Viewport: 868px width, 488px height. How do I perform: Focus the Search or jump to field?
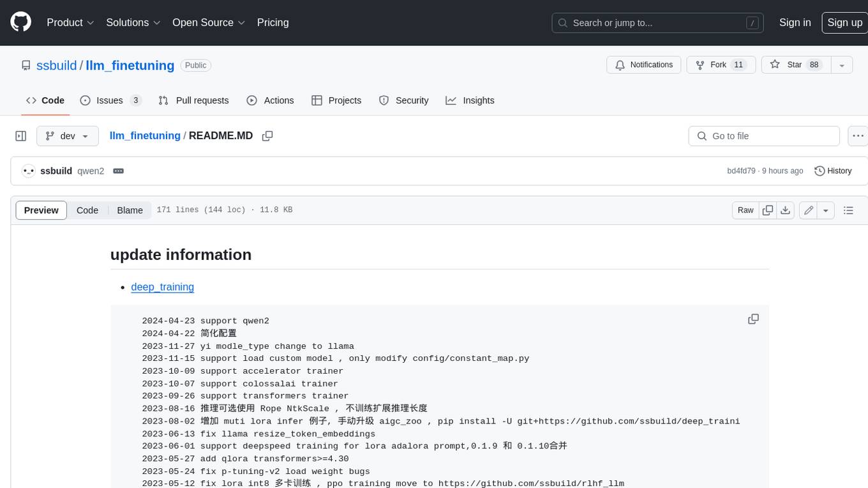coord(659,23)
